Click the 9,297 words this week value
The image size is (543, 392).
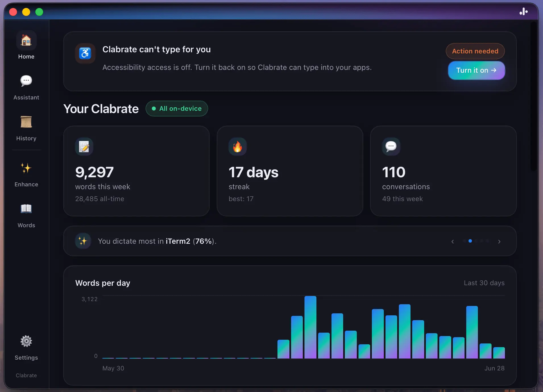[94, 172]
